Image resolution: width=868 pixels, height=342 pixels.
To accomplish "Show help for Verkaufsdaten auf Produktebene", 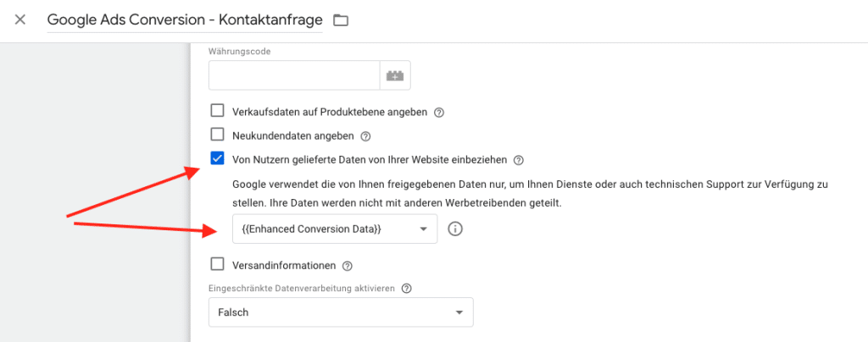I will click(439, 112).
